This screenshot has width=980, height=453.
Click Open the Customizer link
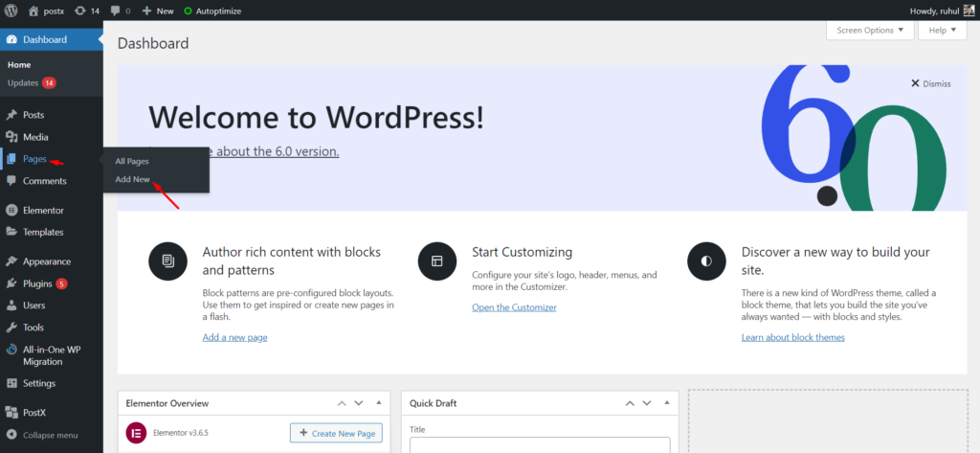pos(514,307)
